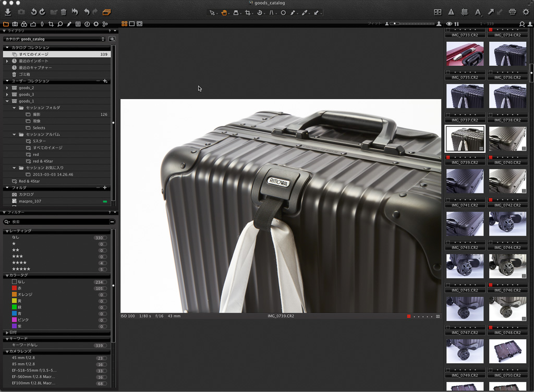Screen dimensions: 534x392
Task: Select the Crop cursor tool in top toolbar
Action: point(248,13)
